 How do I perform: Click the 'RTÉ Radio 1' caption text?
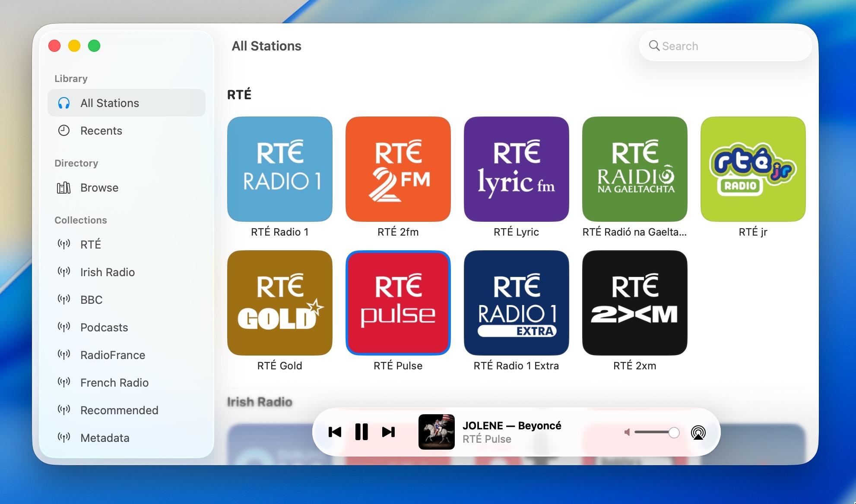(280, 232)
